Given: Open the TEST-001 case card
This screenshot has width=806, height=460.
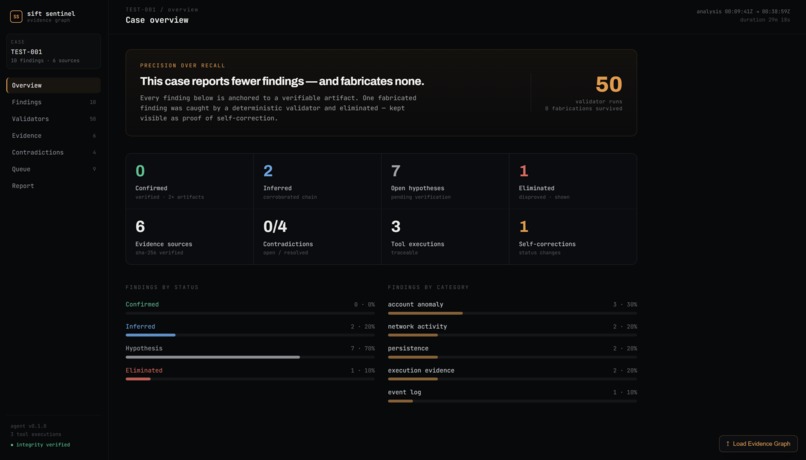Looking at the screenshot, I should 53,51.
